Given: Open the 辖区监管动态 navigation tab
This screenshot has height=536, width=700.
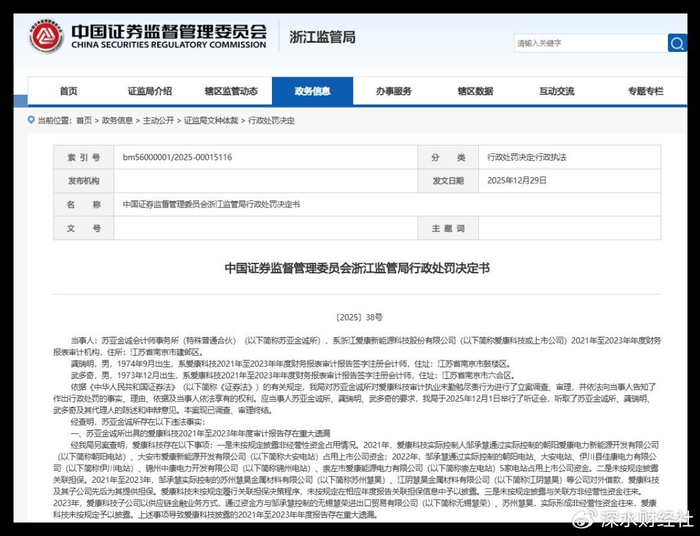Looking at the screenshot, I should click(231, 91).
